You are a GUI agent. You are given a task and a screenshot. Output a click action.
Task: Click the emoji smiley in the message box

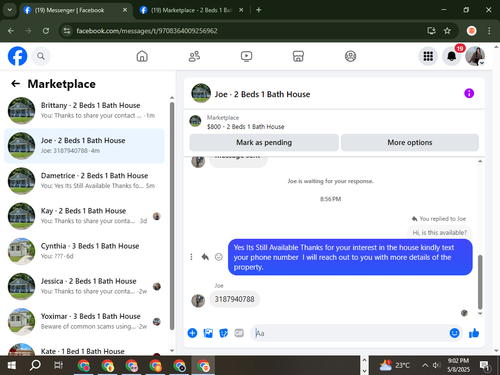(454, 333)
